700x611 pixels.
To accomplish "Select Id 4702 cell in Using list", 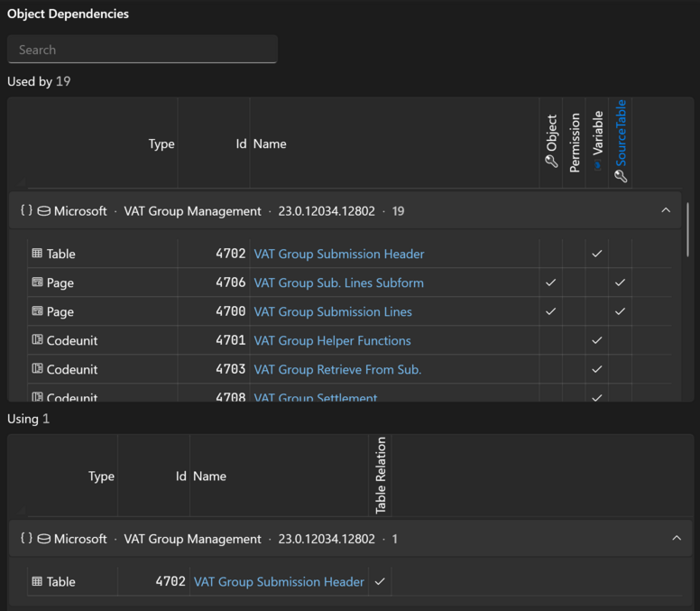I will tap(170, 581).
